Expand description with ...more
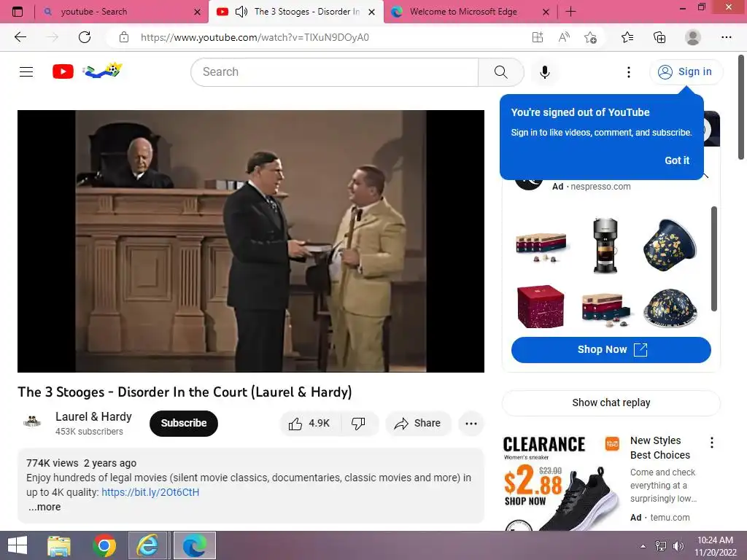This screenshot has width=747, height=560. (x=44, y=507)
